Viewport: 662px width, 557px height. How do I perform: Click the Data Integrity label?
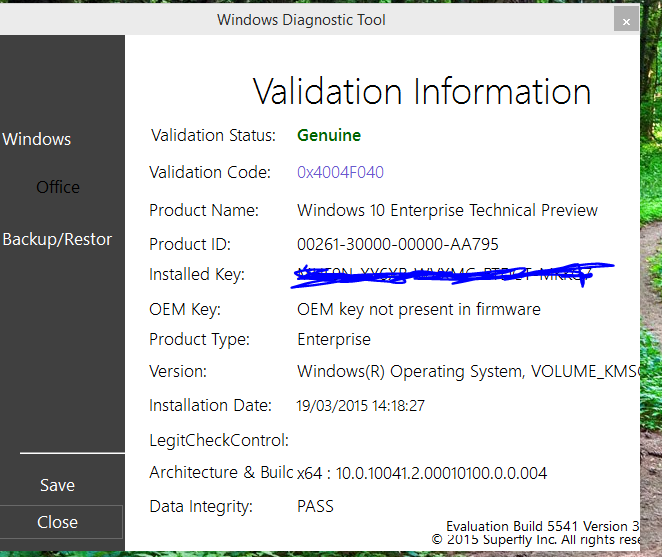click(201, 506)
